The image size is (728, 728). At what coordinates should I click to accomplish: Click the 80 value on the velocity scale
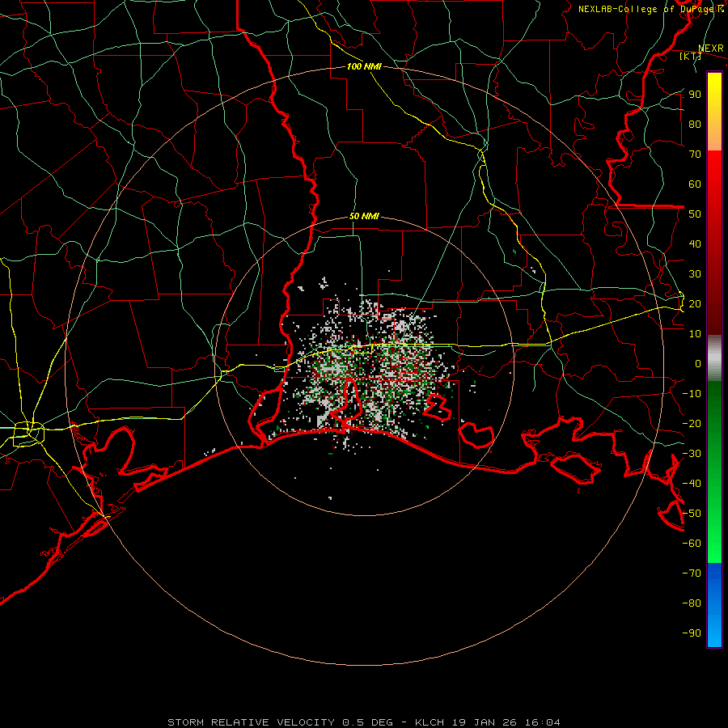click(x=695, y=124)
